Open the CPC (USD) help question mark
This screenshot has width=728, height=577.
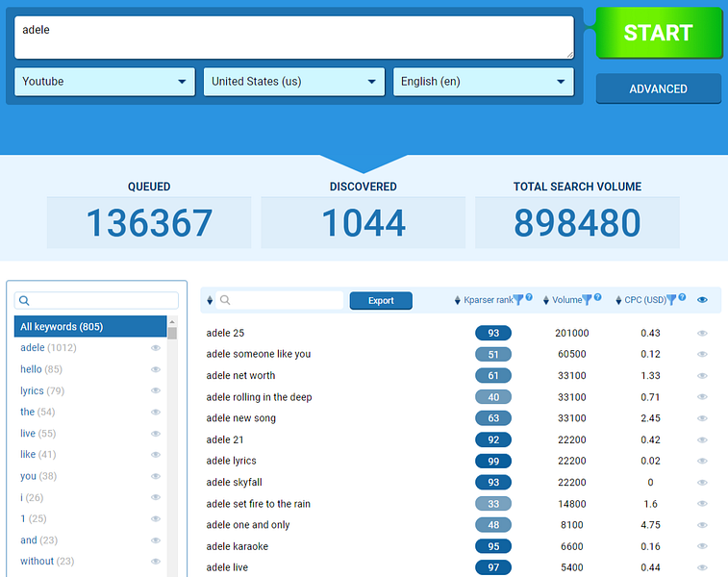tap(682, 297)
